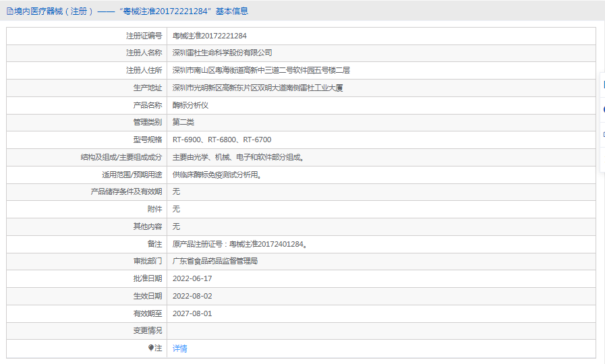
Task: Click approval department 广东省食品药品监督管理局
Action: point(215,261)
